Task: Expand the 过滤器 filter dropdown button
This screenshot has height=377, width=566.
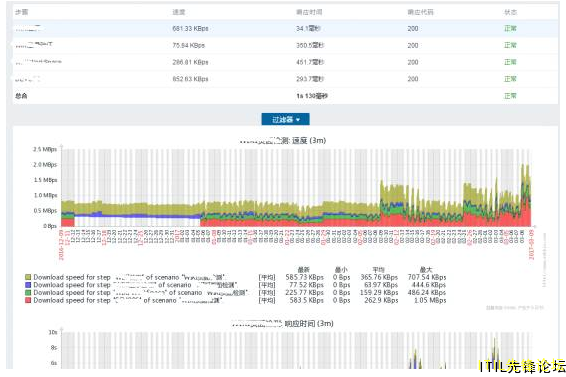Action: 285,119
